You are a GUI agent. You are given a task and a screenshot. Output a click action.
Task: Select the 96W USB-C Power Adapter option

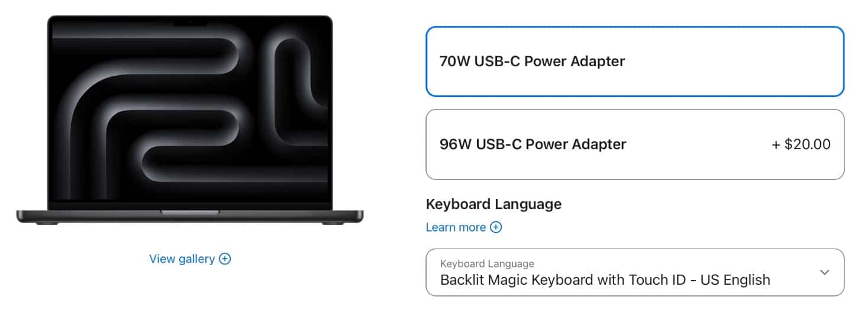[634, 144]
